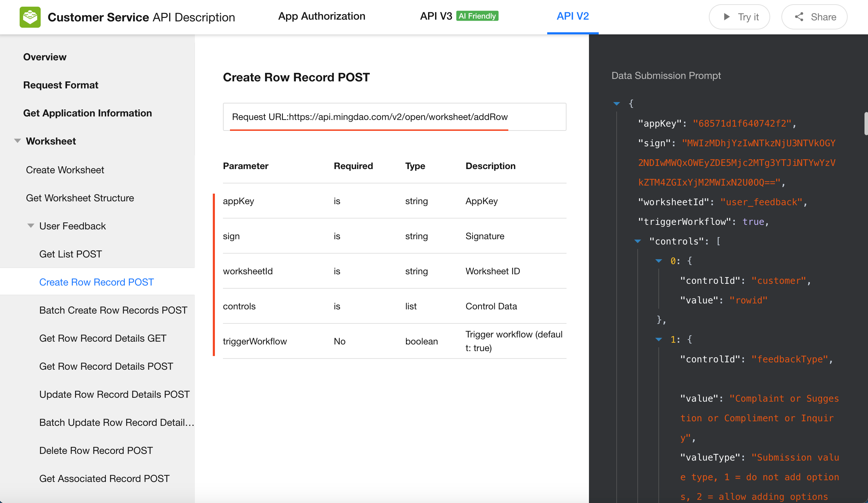Click the rowid value in JSON
868x503 pixels.
click(748, 300)
